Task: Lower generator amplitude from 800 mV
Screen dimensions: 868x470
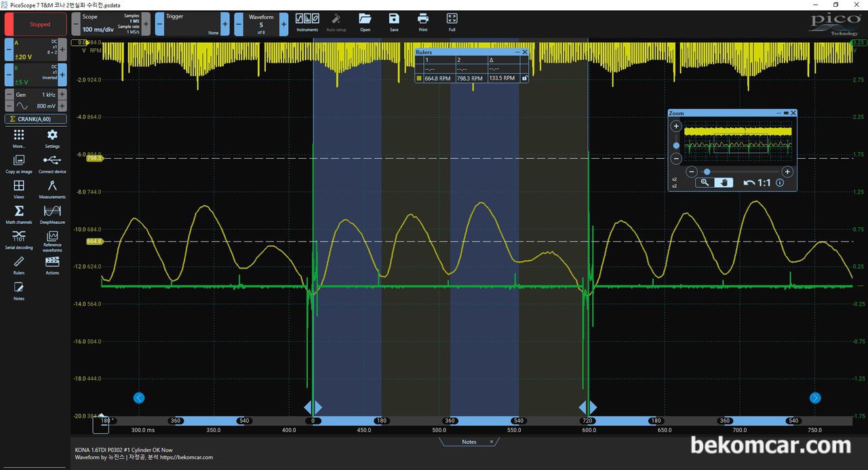Action: [9, 106]
